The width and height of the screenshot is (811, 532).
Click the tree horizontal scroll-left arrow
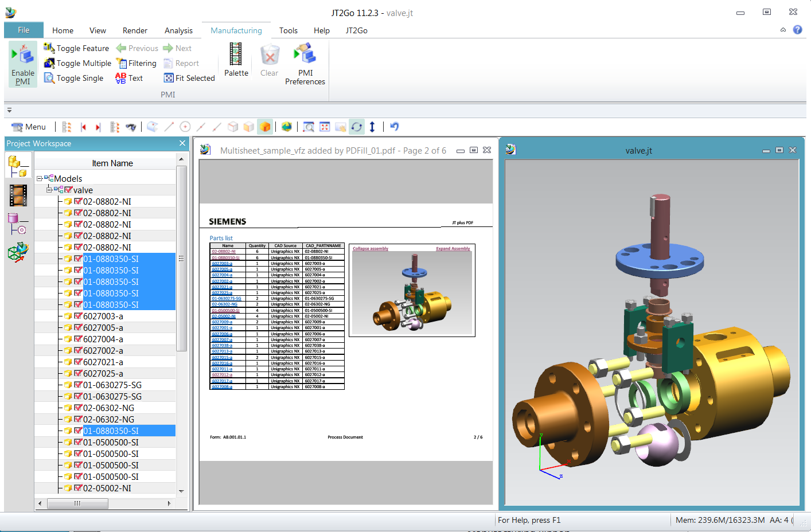coord(40,503)
